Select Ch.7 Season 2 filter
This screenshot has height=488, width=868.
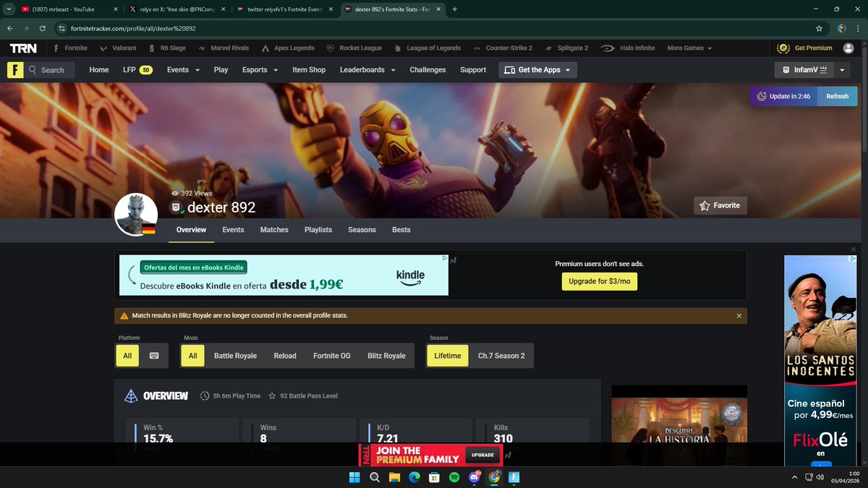(501, 356)
